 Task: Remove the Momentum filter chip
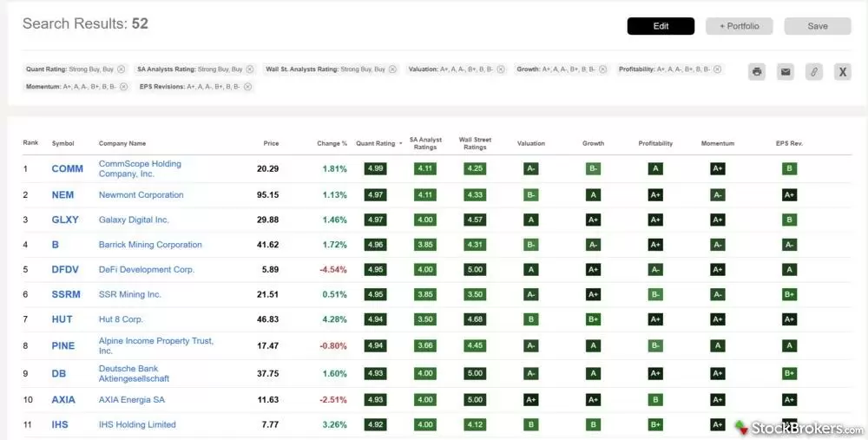(123, 86)
